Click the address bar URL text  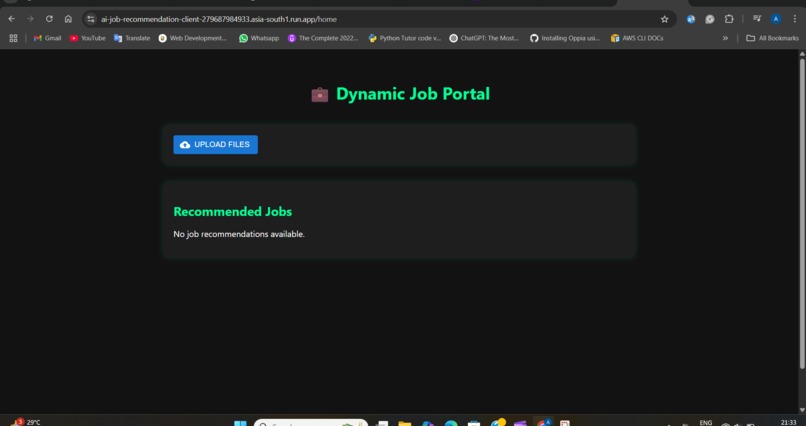(219, 20)
